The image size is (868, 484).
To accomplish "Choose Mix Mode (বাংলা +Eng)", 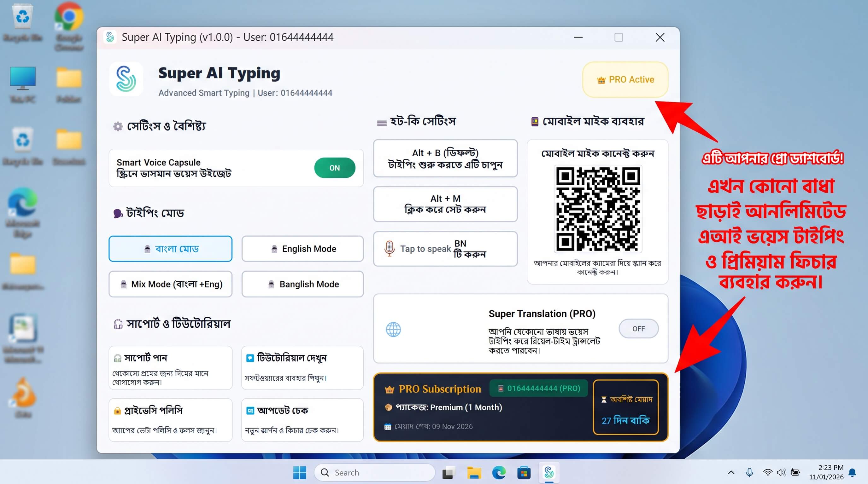I will point(170,284).
